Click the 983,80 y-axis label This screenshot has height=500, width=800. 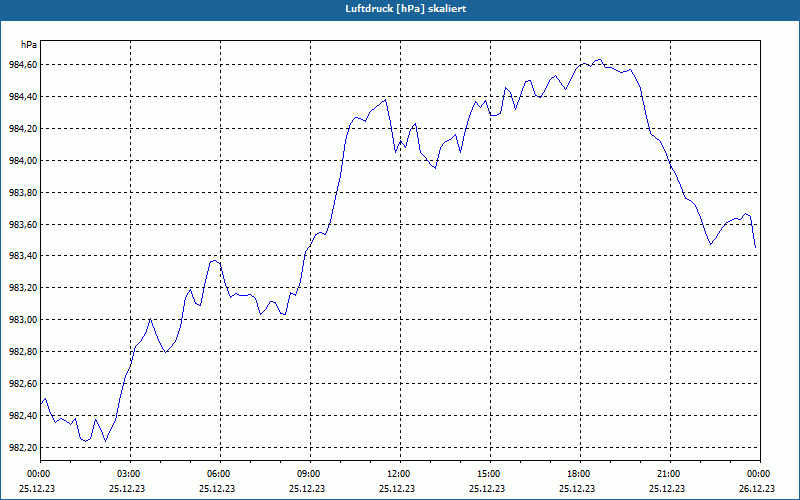tap(23, 193)
